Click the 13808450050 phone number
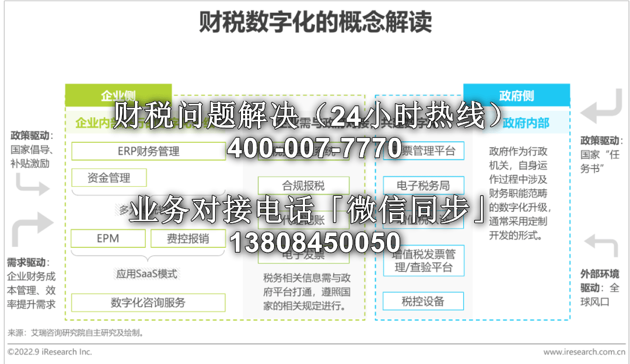The height and width of the screenshot is (364, 630). 316,242
